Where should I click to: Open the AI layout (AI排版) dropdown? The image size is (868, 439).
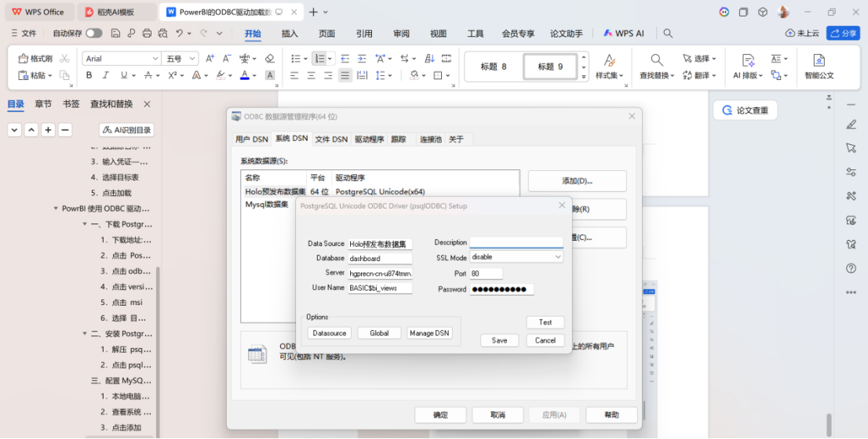pyautogui.click(x=760, y=76)
